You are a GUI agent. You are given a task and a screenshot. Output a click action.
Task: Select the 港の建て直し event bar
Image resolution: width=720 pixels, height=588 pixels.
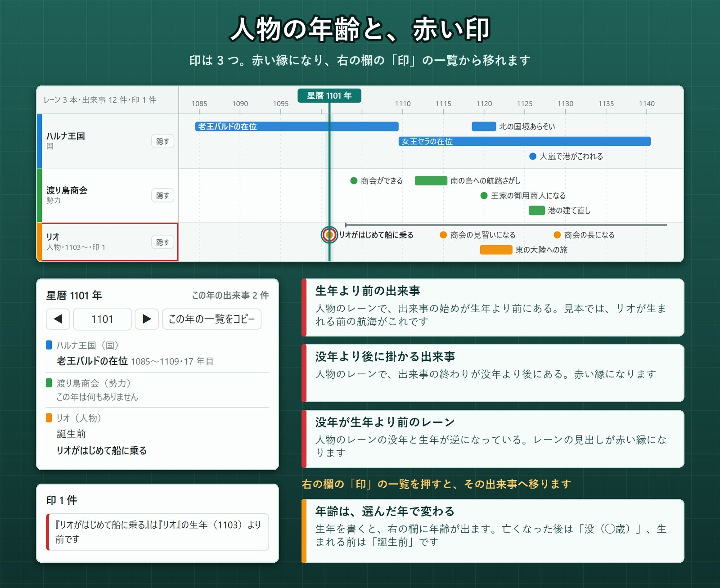(x=537, y=210)
